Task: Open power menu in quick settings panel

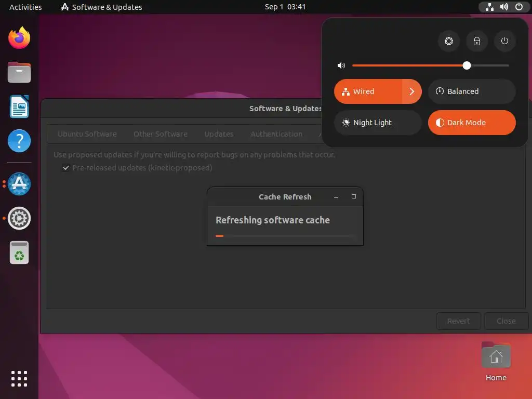Action: click(x=504, y=41)
